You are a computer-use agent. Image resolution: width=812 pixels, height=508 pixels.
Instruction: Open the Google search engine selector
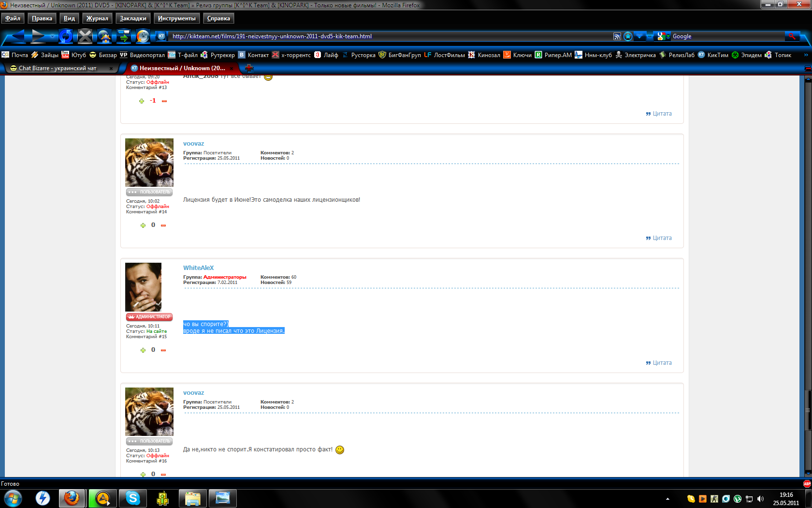point(664,36)
